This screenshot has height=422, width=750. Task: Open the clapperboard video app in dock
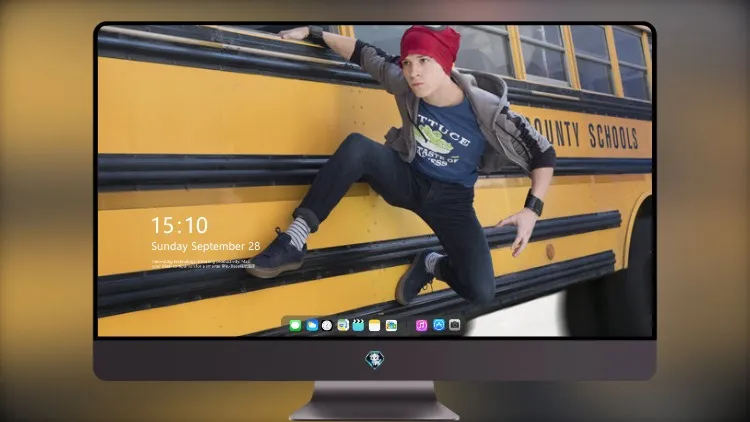click(358, 325)
